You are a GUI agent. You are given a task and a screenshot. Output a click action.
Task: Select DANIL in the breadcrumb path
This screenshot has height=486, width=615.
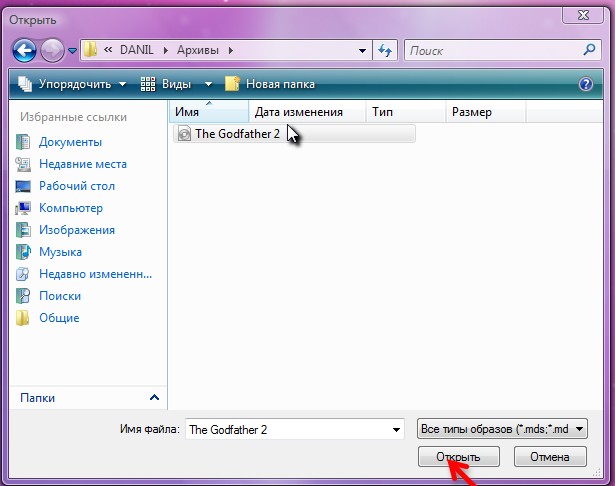(x=136, y=50)
